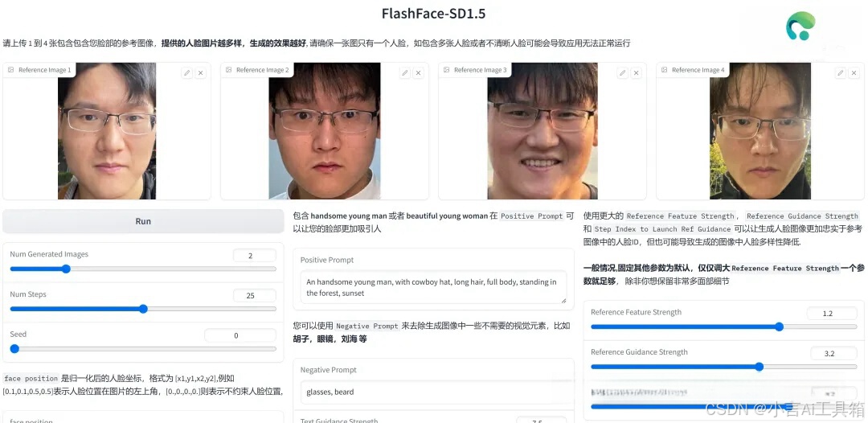Click the inline code tag 'face position'

[x=31, y=379]
